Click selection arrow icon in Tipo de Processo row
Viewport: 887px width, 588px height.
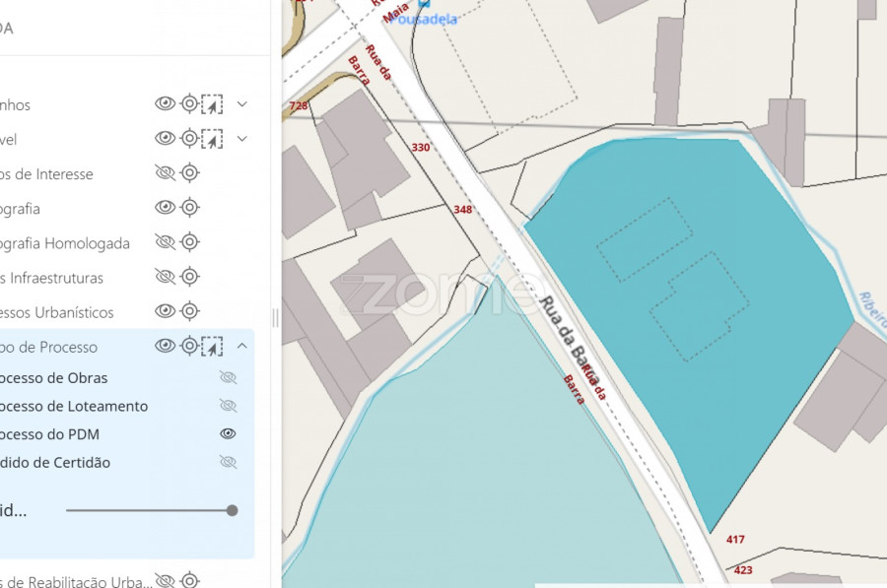pos(212,346)
